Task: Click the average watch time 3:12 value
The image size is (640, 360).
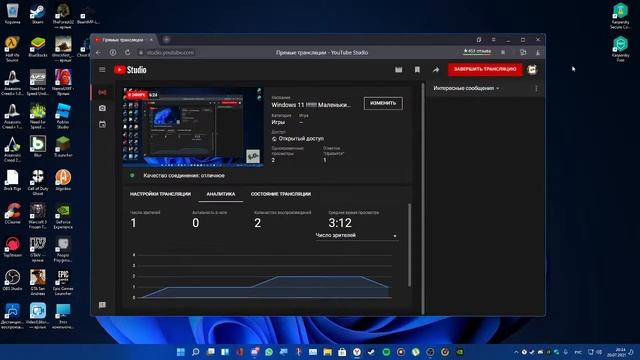Action: point(340,223)
